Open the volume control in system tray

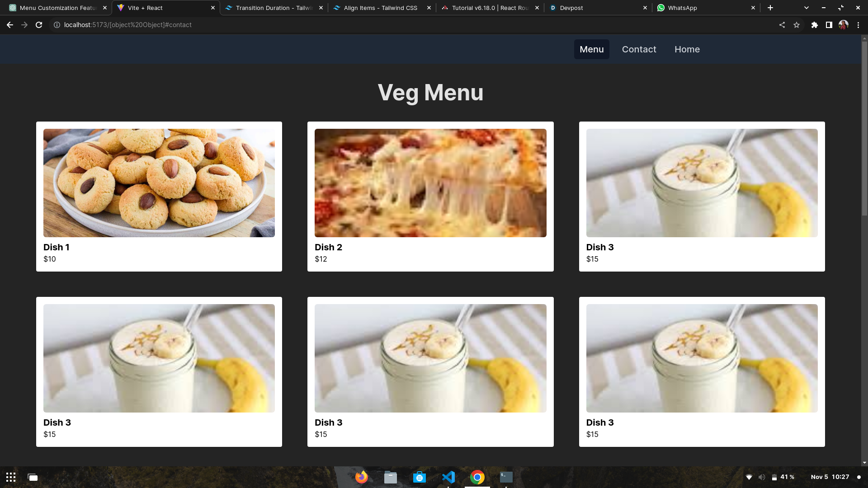point(762,477)
